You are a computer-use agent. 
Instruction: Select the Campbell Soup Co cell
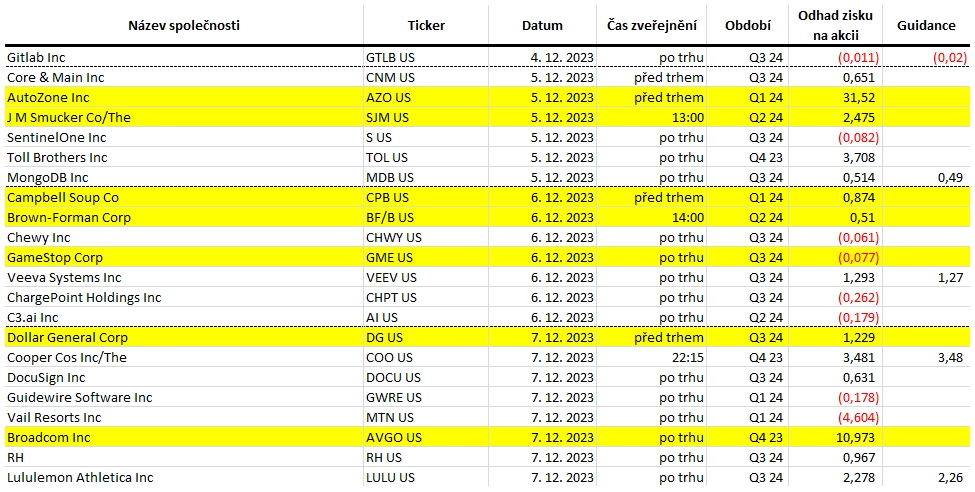[x=63, y=198]
